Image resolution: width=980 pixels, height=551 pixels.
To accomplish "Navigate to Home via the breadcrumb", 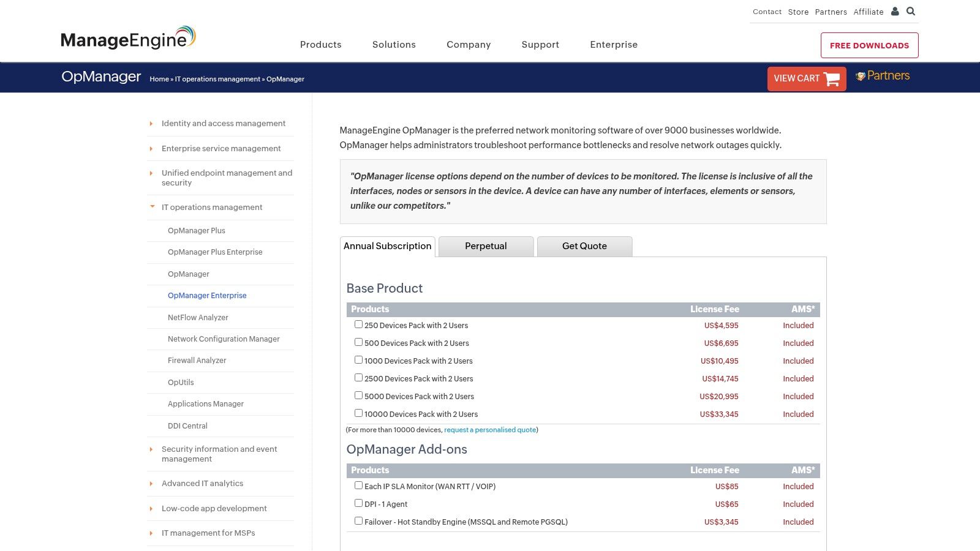I will 159,79.
